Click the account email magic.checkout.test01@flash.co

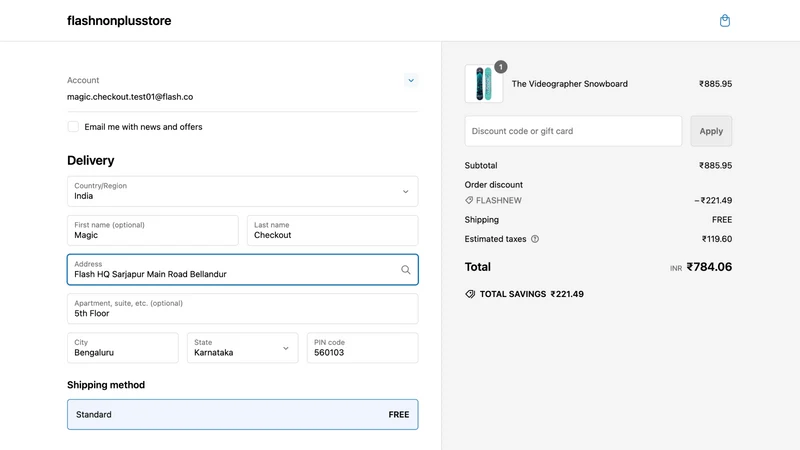(x=130, y=97)
